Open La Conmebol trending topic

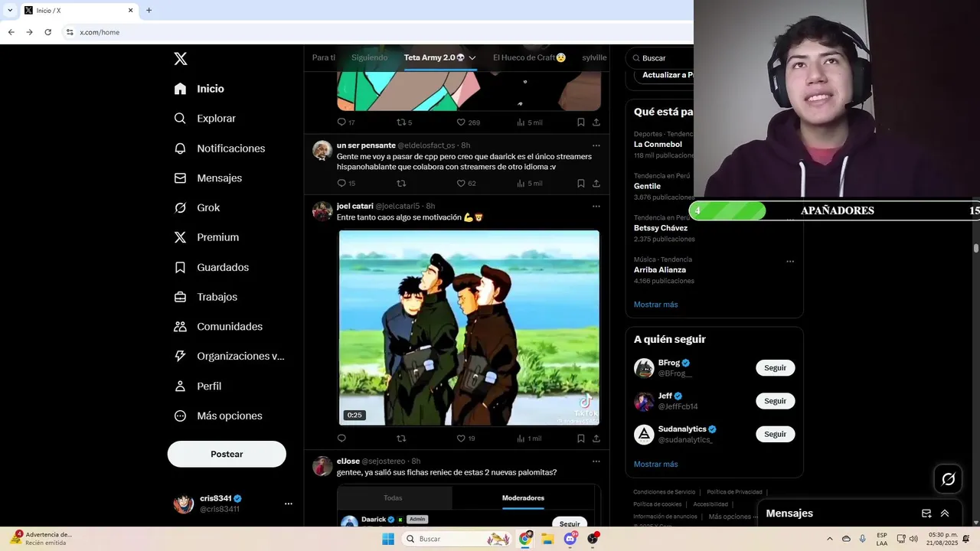658,144
